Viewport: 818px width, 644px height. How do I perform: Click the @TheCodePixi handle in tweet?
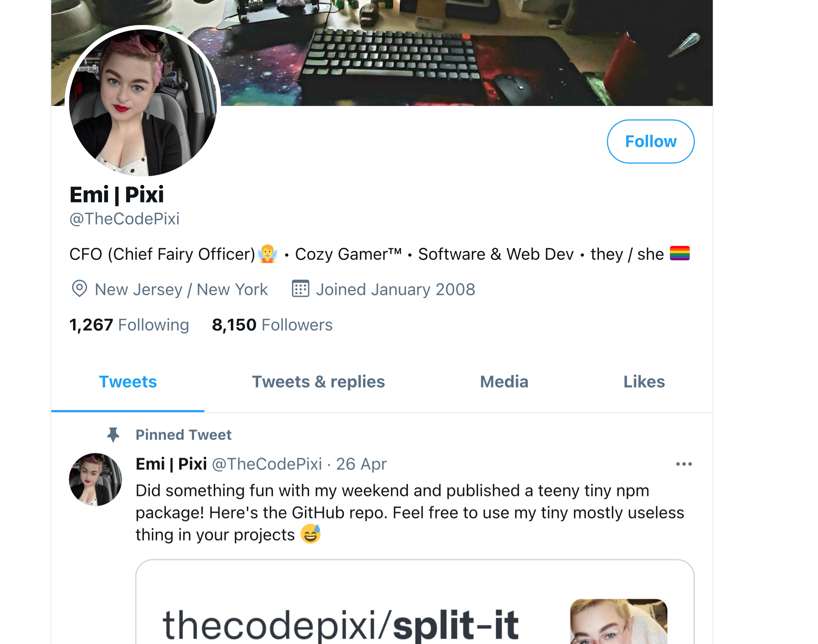(267, 464)
